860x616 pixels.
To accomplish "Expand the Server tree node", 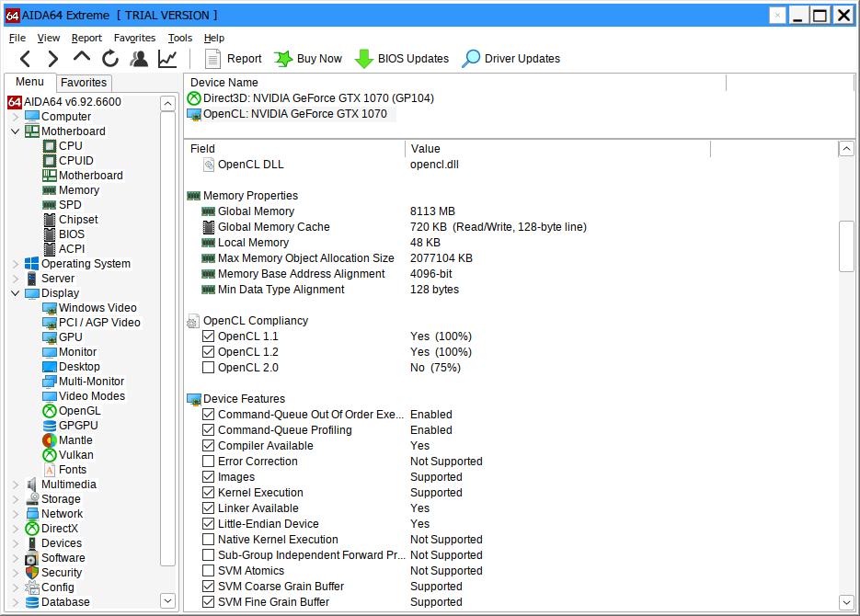I will coord(16,279).
